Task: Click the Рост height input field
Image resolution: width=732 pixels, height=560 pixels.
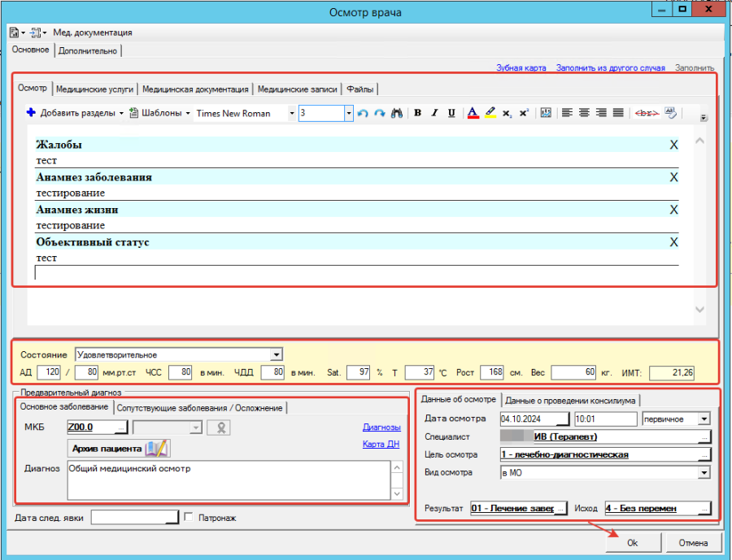Action: click(x=491, y=372)
